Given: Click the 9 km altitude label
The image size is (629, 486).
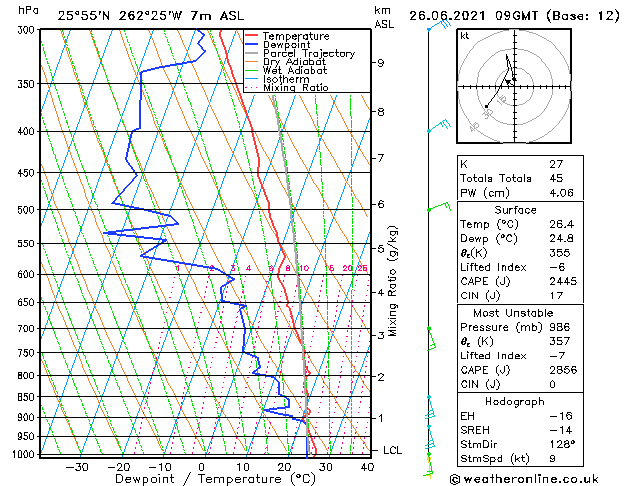Looking at the screenshot, I should click(x=381, y=63).
